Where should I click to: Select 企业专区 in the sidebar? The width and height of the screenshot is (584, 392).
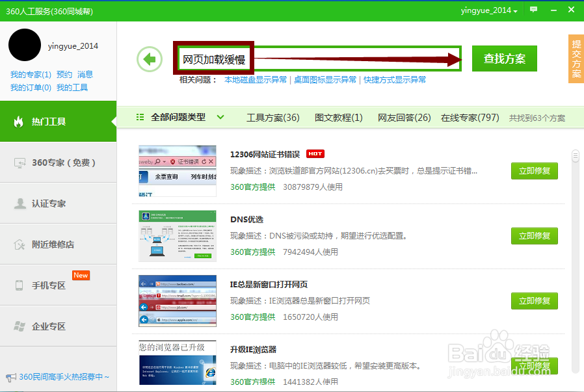click(x=58, y=326)
